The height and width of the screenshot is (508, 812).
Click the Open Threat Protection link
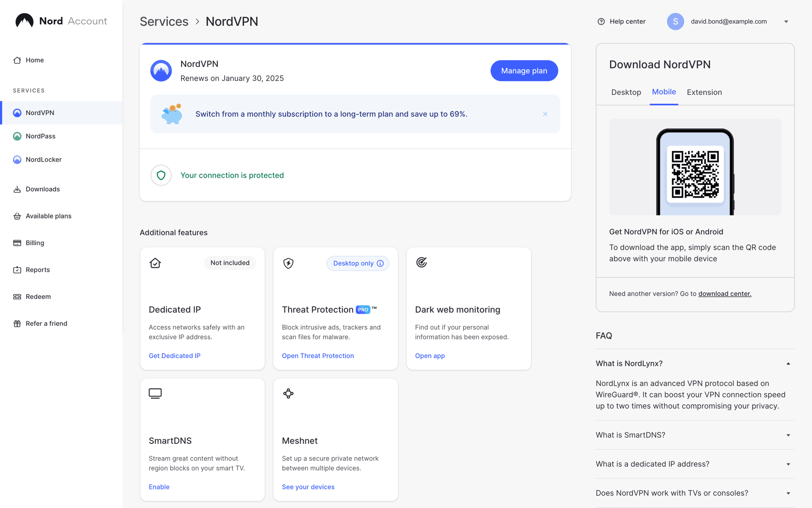[318, 356]
